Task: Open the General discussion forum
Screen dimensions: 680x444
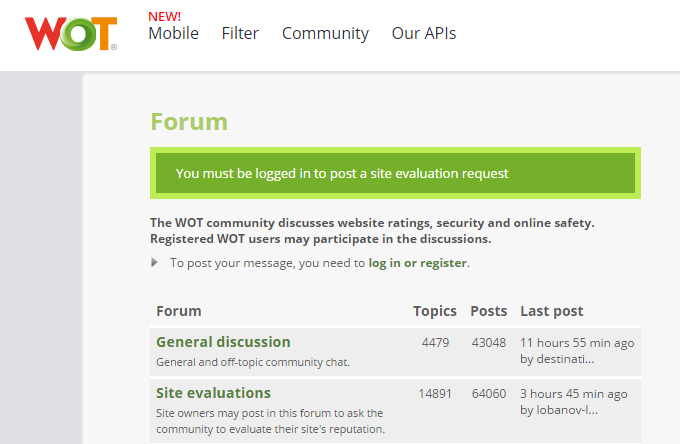Action: click(223, 342)
